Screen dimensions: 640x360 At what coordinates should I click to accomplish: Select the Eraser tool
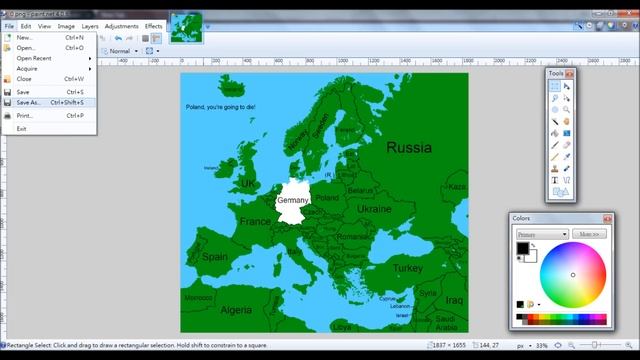point(567,145)
